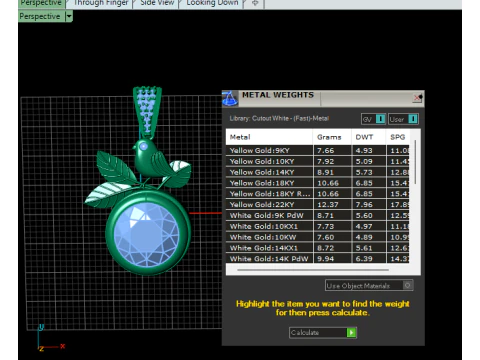Viewport: 480px width, 360px height.
Task: Select the Yellow Gold:9KY row
Action: click(318, 150)
